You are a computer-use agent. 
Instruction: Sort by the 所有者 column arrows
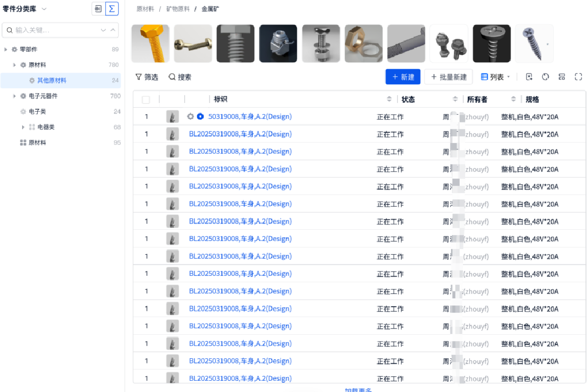(514, 99)
